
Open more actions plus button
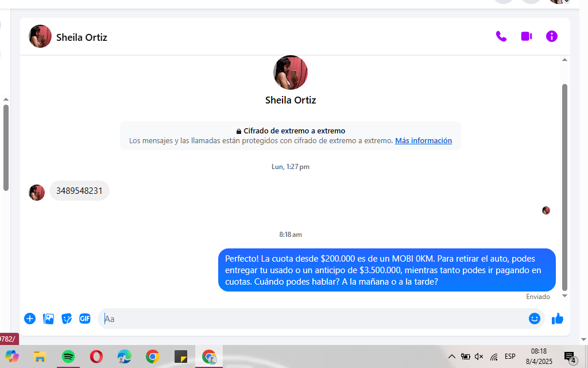point(30,319)
